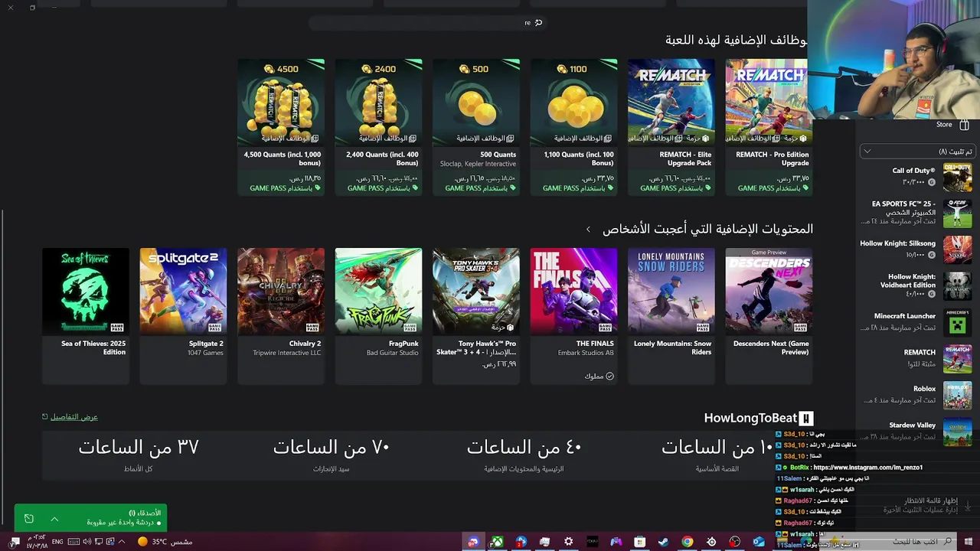Restore the window using top-left button

point(32,8)
